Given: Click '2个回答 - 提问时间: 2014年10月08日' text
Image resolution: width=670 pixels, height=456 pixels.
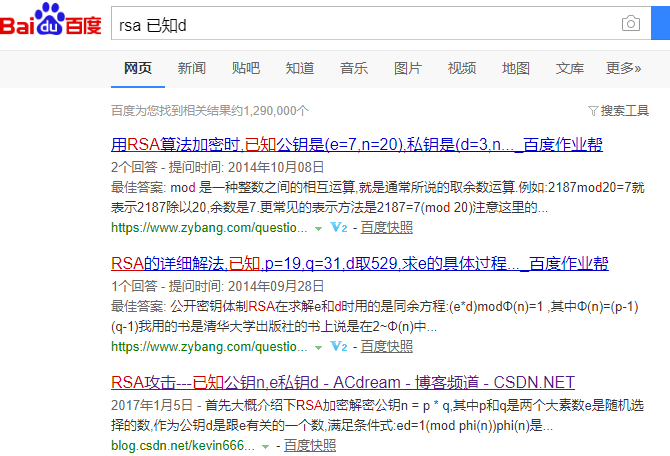Looking at the screenshot, I should click(217, 167).
